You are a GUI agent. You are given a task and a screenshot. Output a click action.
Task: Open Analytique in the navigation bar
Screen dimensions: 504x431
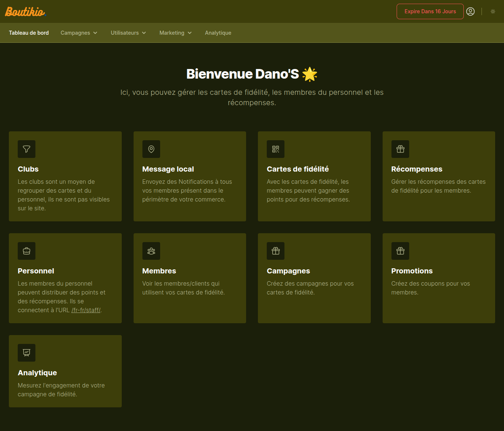218,33
